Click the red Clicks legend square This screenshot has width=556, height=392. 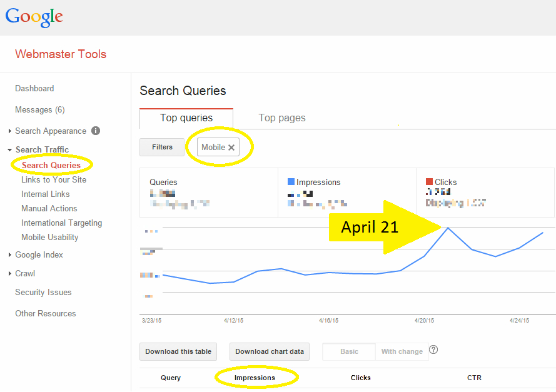[x=429, y=182]
